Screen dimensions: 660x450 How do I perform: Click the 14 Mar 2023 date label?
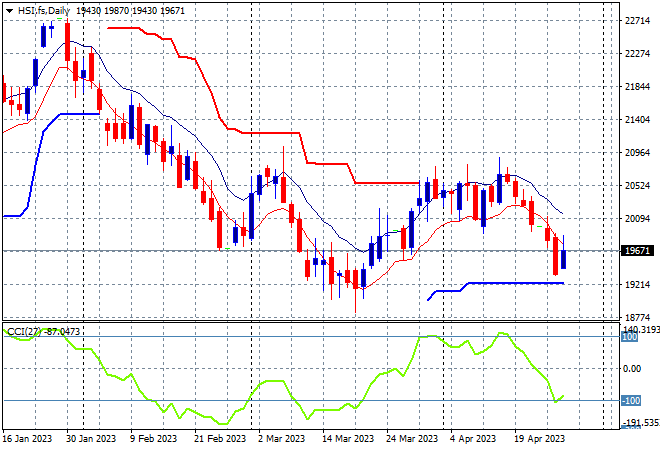point(348,439)
